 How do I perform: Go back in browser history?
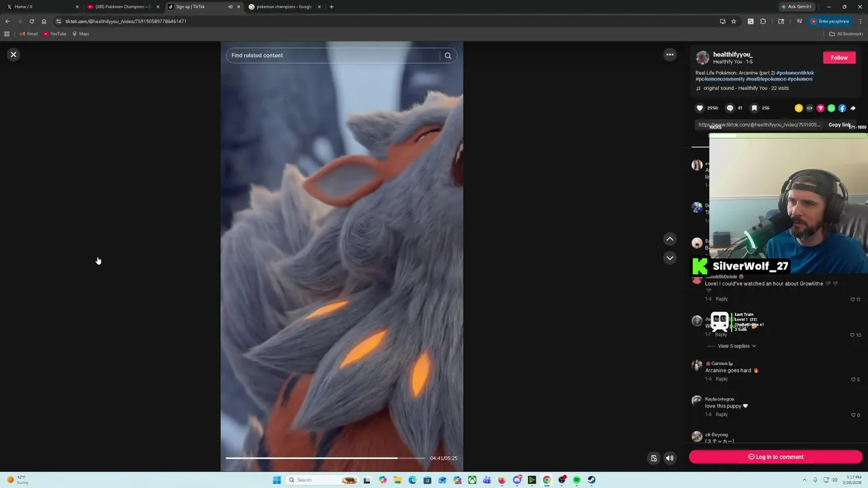tap(7, 21)
